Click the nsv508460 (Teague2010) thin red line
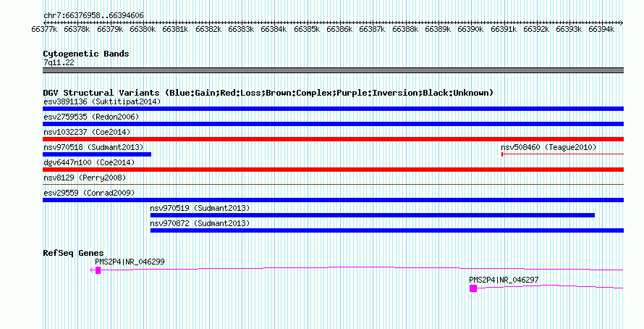The image size is (644, 329). click(563, 154)
